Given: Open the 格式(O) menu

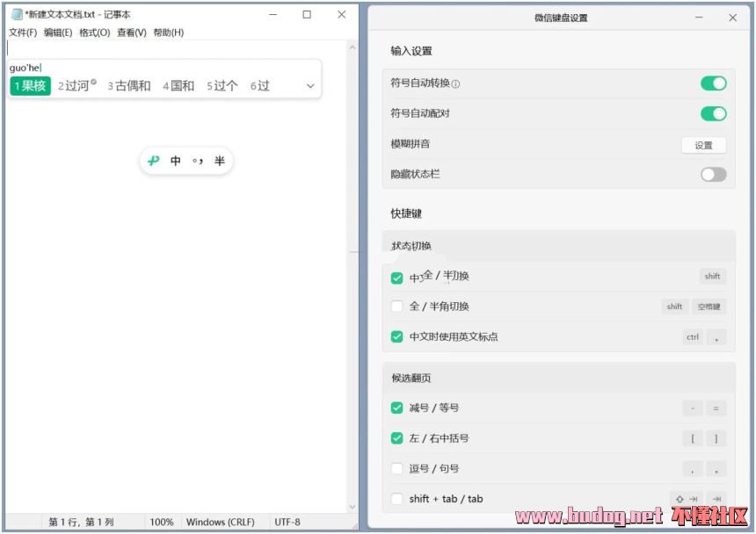Looking at the screenshot, I should (95, 32).
